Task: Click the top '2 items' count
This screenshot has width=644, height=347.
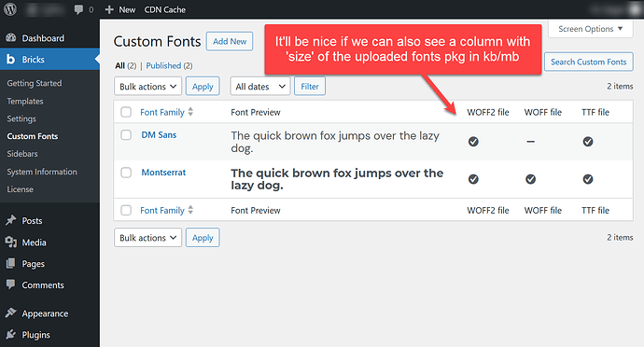Action: (x=620, y=86)
